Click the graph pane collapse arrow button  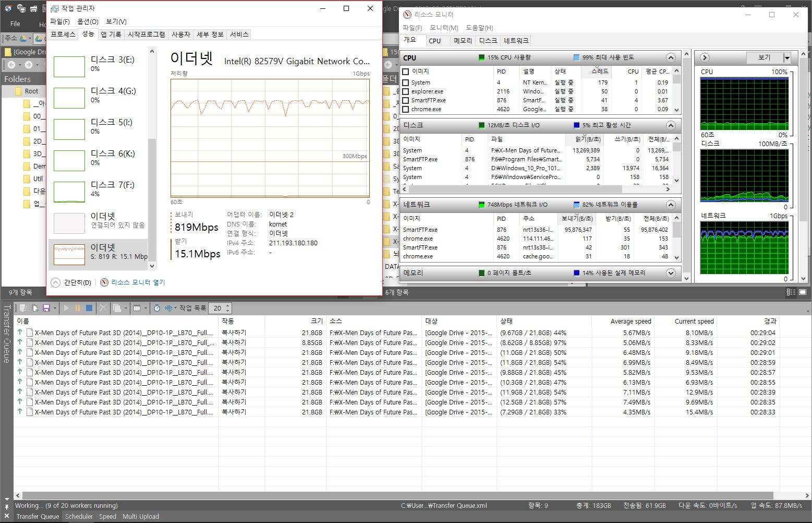[x=705, y=58]
